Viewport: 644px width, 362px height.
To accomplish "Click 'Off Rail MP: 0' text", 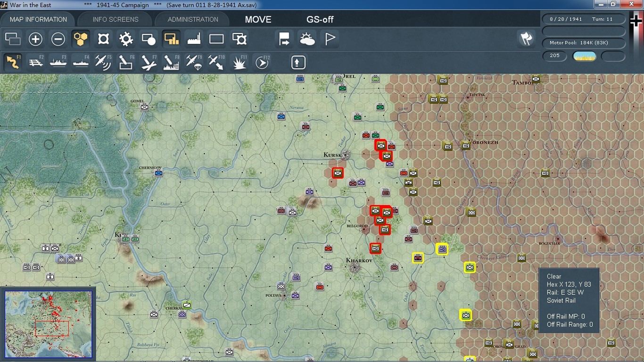I will pos(566,316).
